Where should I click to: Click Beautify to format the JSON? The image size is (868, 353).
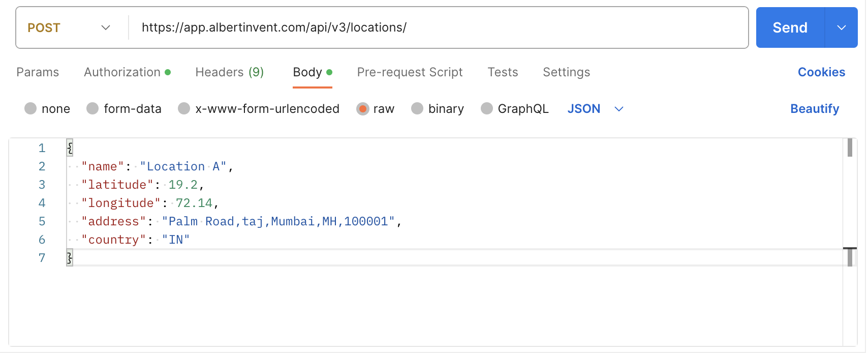pos(814,109)
